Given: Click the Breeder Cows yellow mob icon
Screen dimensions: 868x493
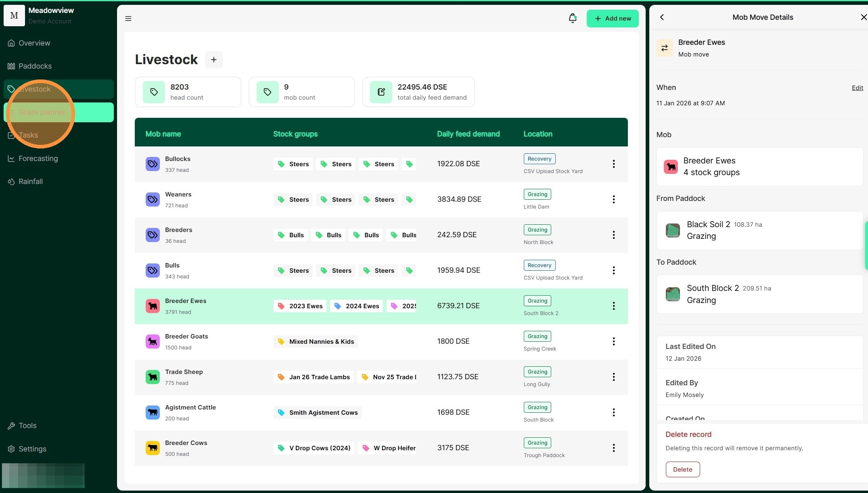Looking at the screenshot, I should tap(153, 448).
